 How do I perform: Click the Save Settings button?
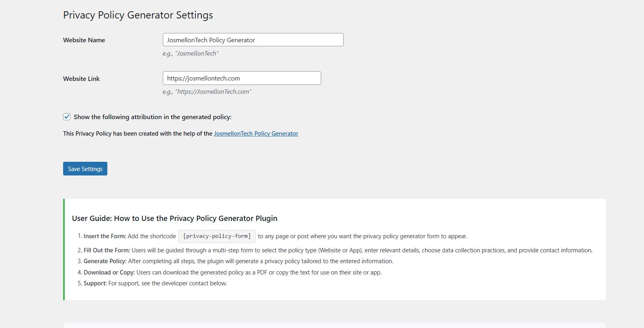click(x=85, y=169)
